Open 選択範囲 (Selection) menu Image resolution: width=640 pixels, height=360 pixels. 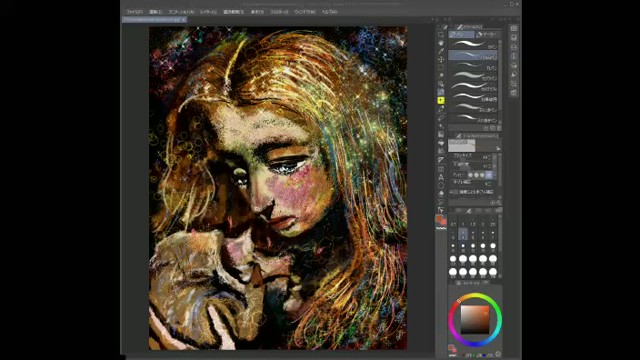coord(233,12)
